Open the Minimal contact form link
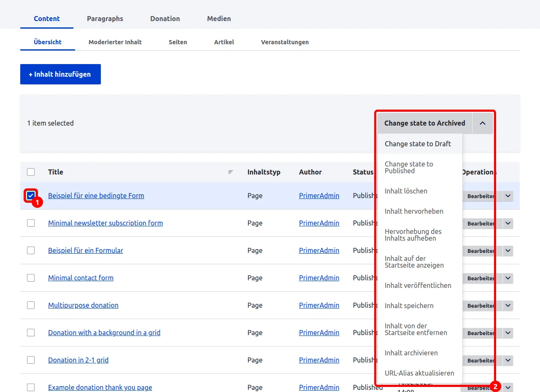Screen dimensions: 540x392 81,278
